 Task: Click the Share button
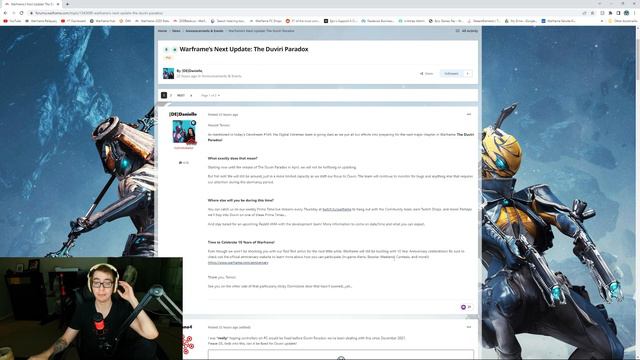tap(427, 73)
